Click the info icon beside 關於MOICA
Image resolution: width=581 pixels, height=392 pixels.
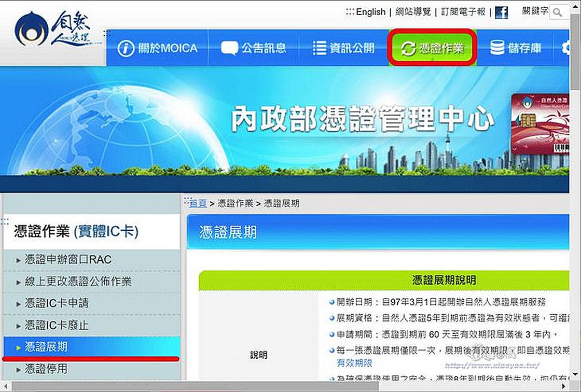pos(126,48)
